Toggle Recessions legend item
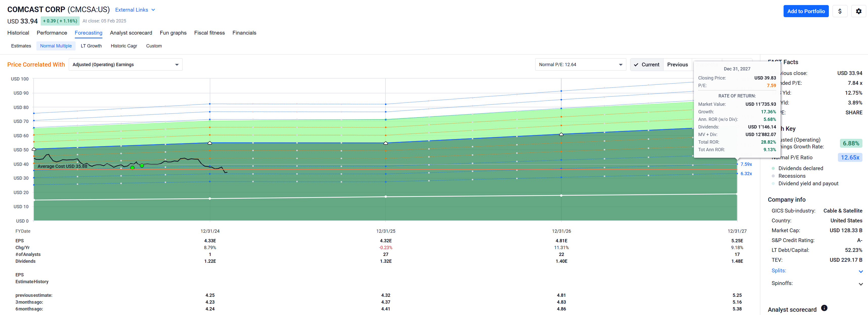The width and height of the screenshot is (868, 315). click(788, 176)
